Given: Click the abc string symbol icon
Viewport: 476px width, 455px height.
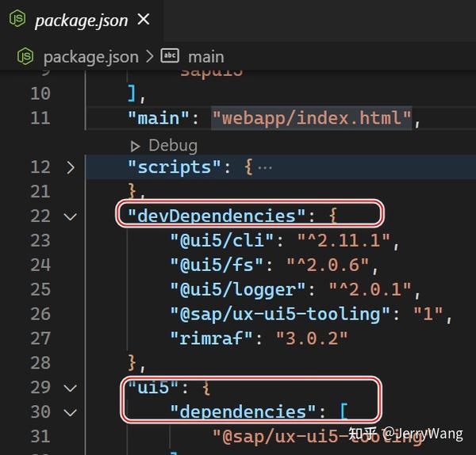Looking at the screenshot, I should 170,55.
